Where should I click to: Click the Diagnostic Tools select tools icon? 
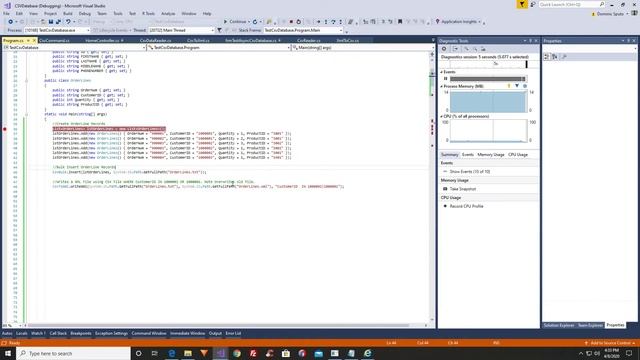455,49
